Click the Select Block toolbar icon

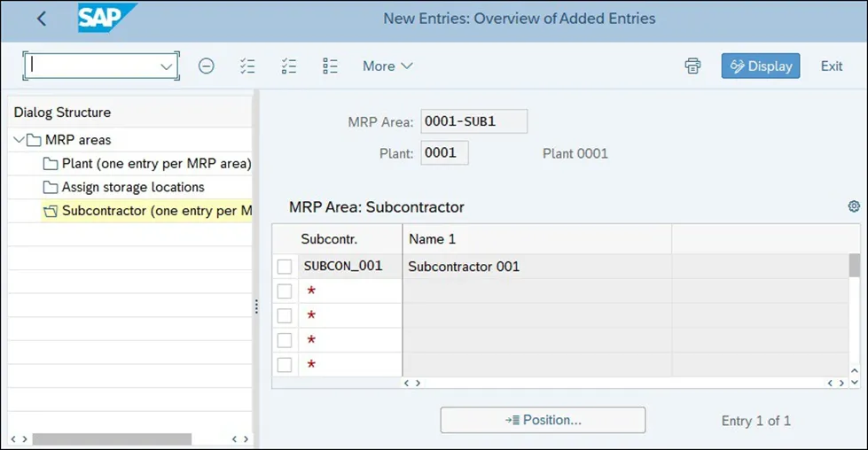click(x=288, y=66)
